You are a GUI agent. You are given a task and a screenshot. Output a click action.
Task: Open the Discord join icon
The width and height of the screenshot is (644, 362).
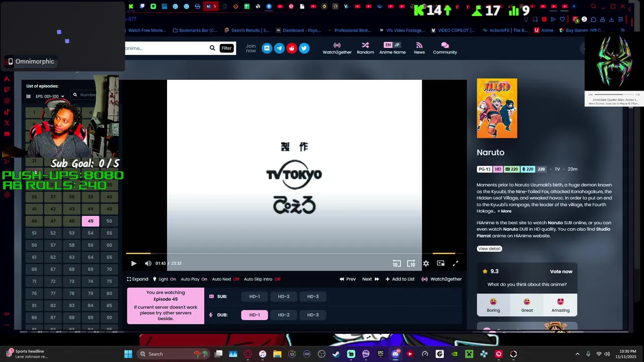(267, 48)
